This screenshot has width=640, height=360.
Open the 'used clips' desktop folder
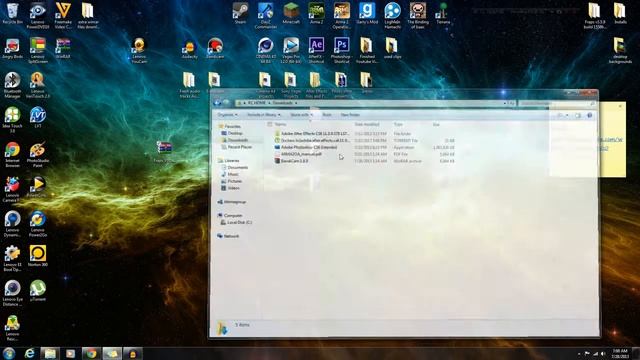392,49
